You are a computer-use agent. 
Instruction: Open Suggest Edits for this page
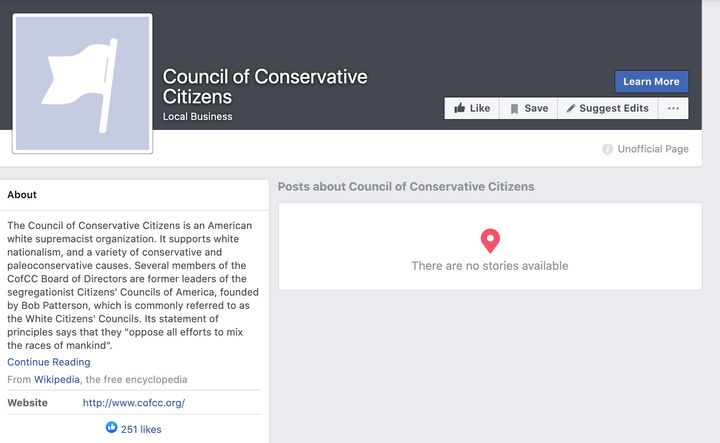click(x=608, y=108)
